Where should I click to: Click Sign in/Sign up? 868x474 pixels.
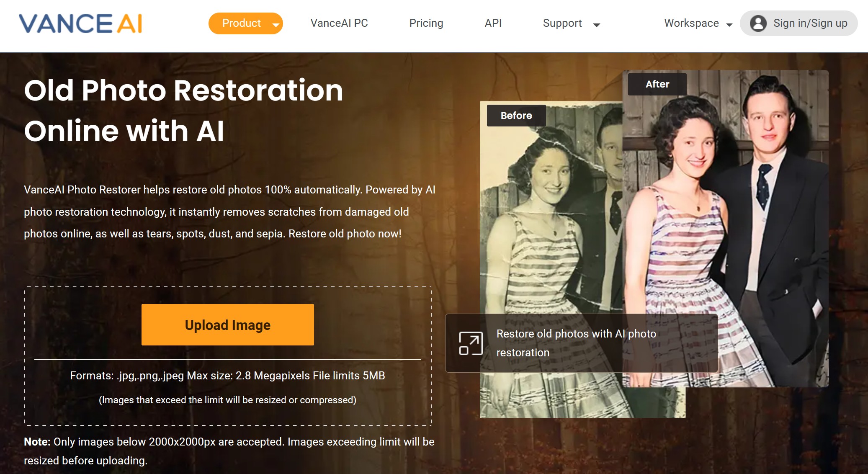(810, 24)
